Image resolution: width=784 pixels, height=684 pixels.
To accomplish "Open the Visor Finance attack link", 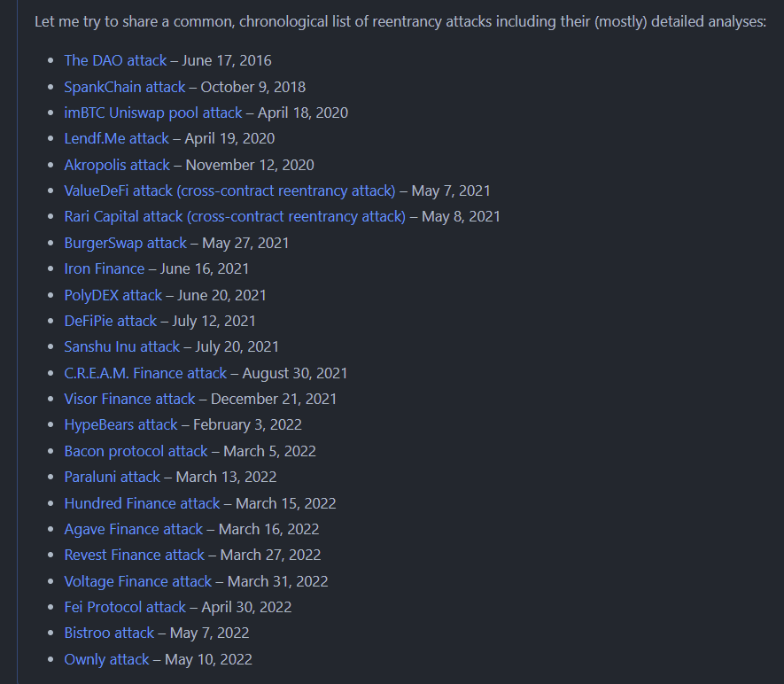I will (129, 399).
